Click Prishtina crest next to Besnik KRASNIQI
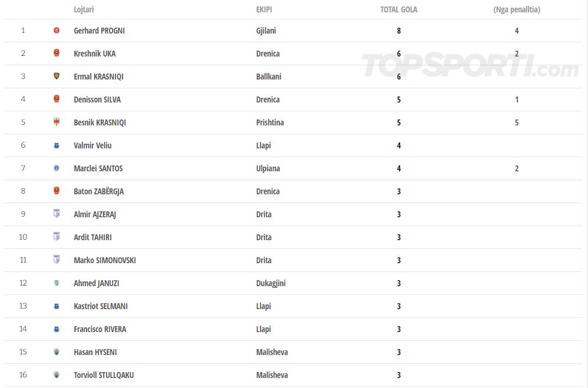 click(x=57, y=122)
